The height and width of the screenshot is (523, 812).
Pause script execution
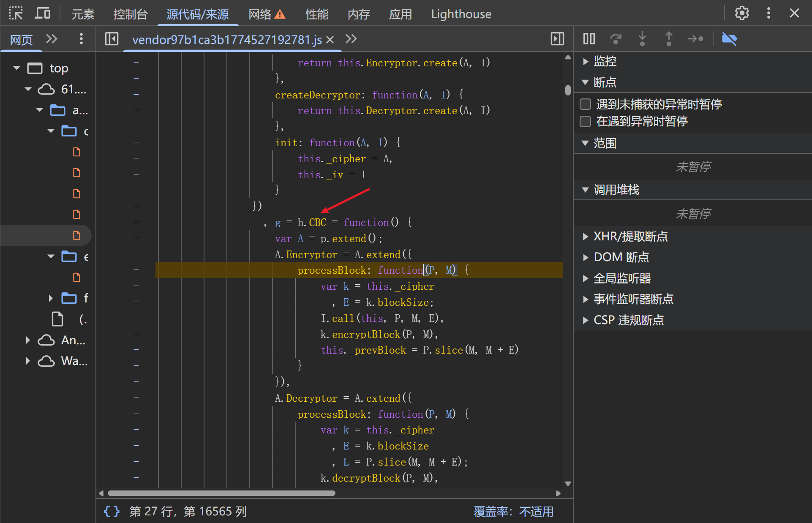tap(589, 39)
